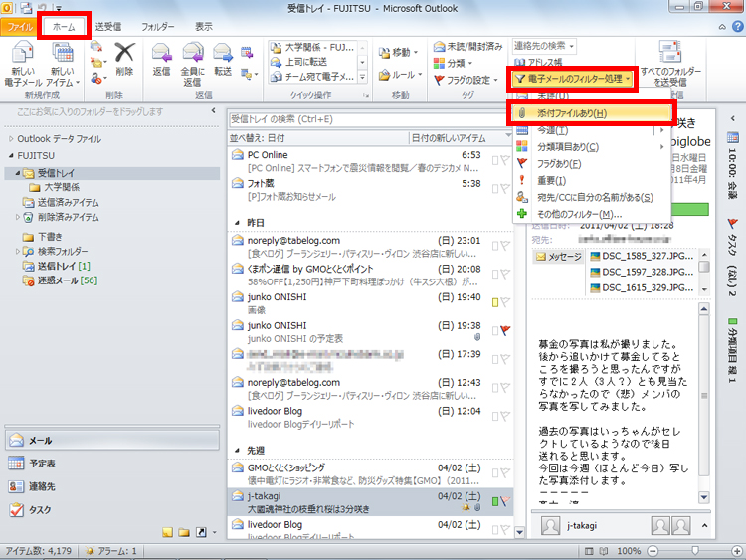Click the ignore conversation icon in delete group
This screenshot has height=560, width=746.
point(96,46)
